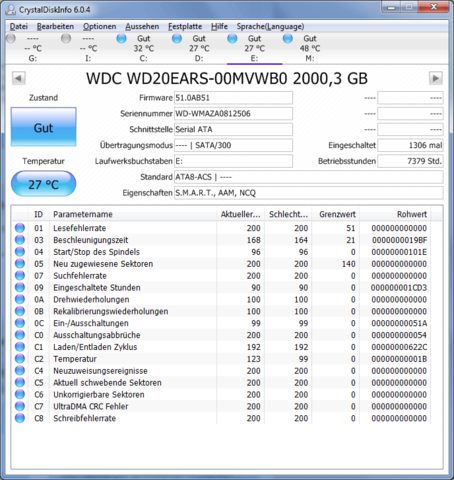Click the Rohwert column header
The width and height of the screenshot is (454, 480).
coord(395,214)
